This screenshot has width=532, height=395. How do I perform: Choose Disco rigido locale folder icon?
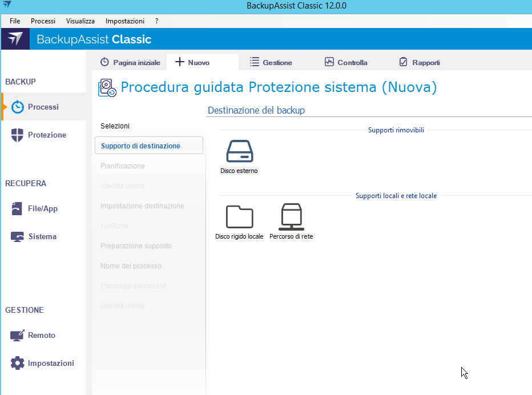click(x=239, y=217)
